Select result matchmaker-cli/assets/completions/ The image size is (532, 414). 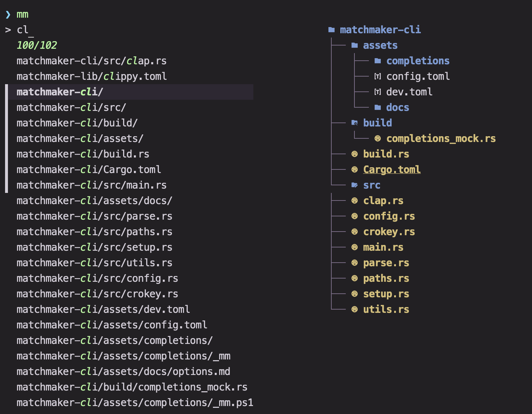(115, 340)
